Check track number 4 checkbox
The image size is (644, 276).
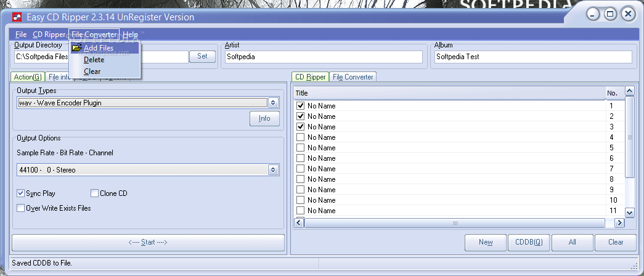(300, 137)
